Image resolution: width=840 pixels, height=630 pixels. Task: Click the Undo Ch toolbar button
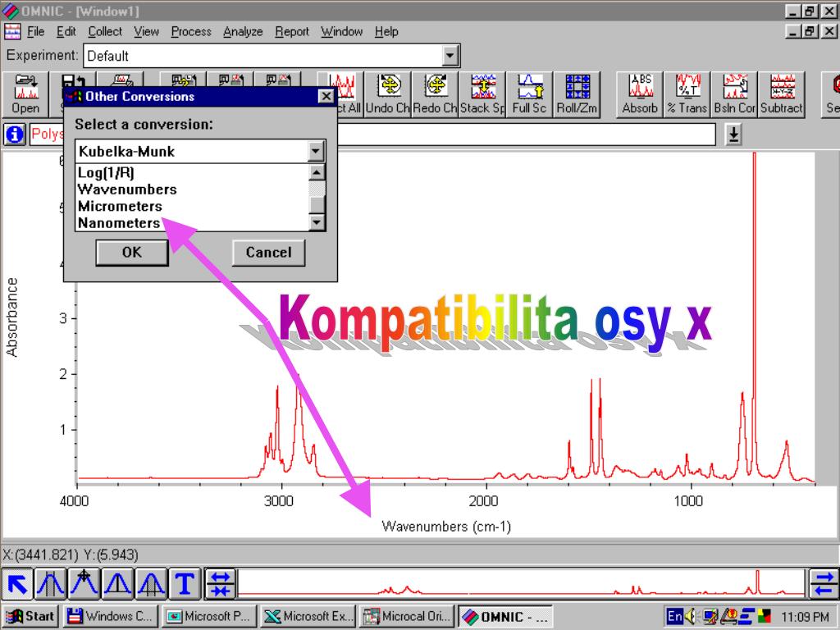388,94
